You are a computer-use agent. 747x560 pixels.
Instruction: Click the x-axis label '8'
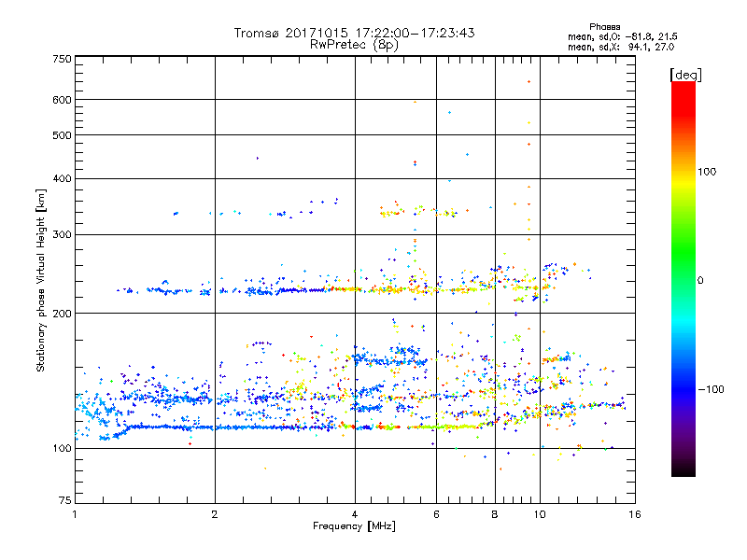495,514
